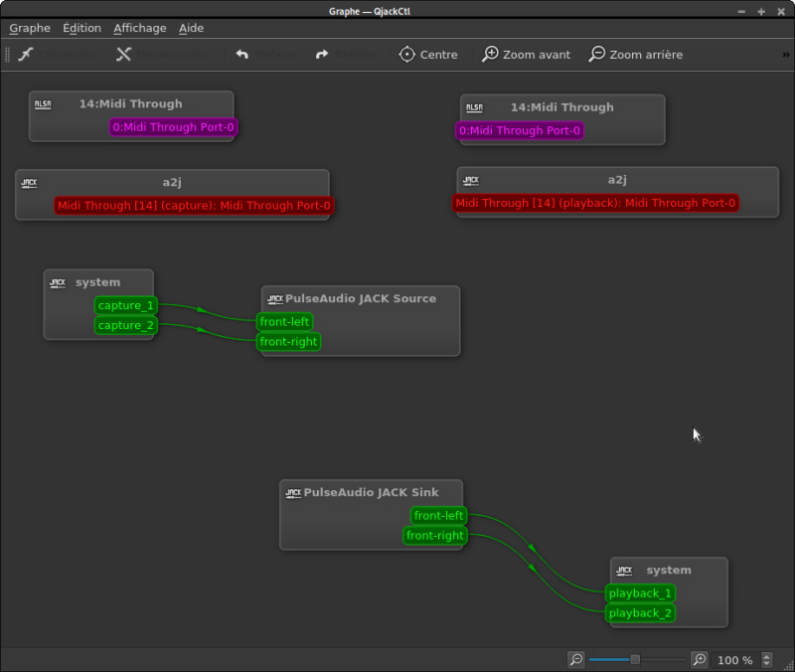Screen dimensions: 795x672
Task: Click the disabled Connecter toolbar icon
Action: [26, 55]
